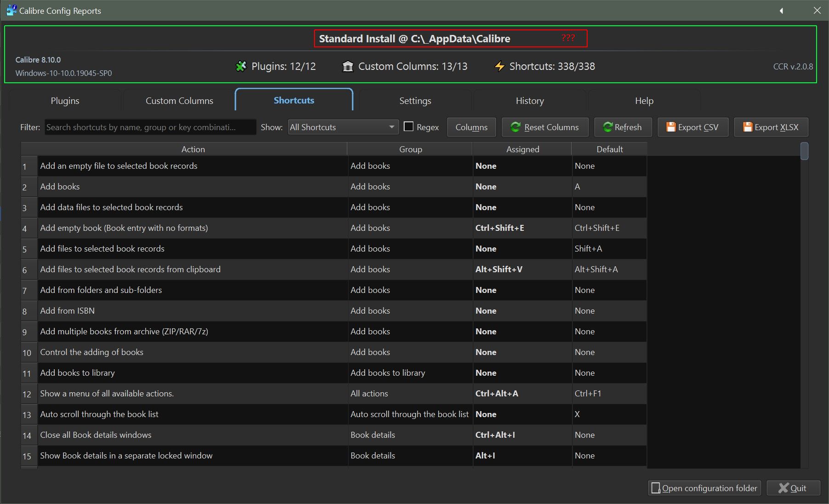Sort by the Action column header
Screen dimensions: 829x504
click(193, 149)
